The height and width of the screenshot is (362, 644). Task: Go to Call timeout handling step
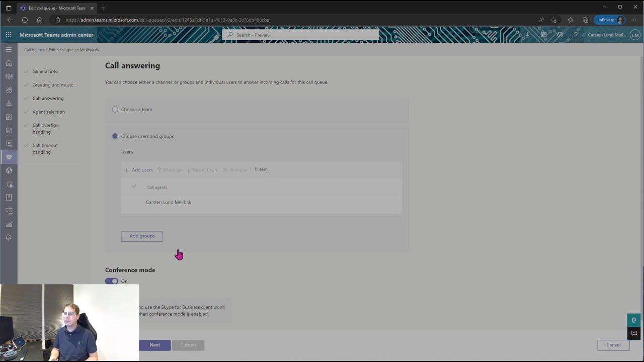pyautogui.click(x=45, y=149)
